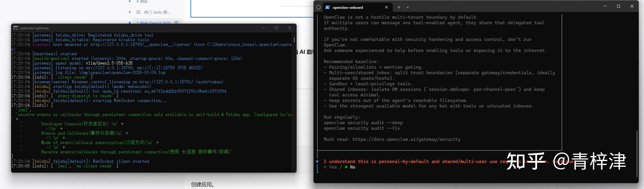The width and height of the screenshot is (644, 189).
Task: Switch to the openclaw-onboard tab
Action: click(348, 7)
